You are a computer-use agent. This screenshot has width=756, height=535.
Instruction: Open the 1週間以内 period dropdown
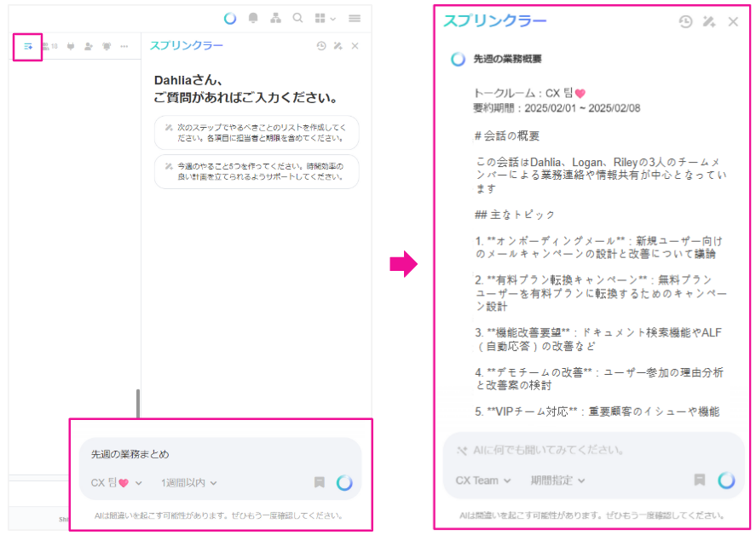tap(188, 482)
